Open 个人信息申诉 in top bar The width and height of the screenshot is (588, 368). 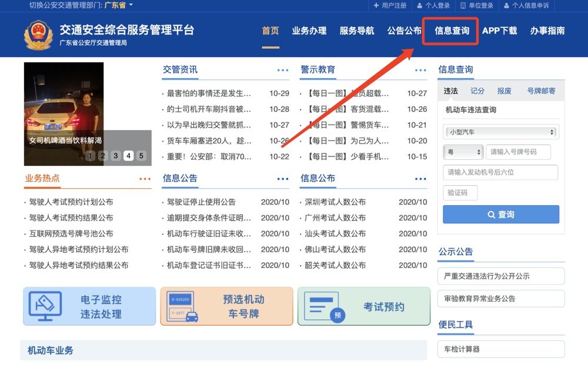(526, 5)
